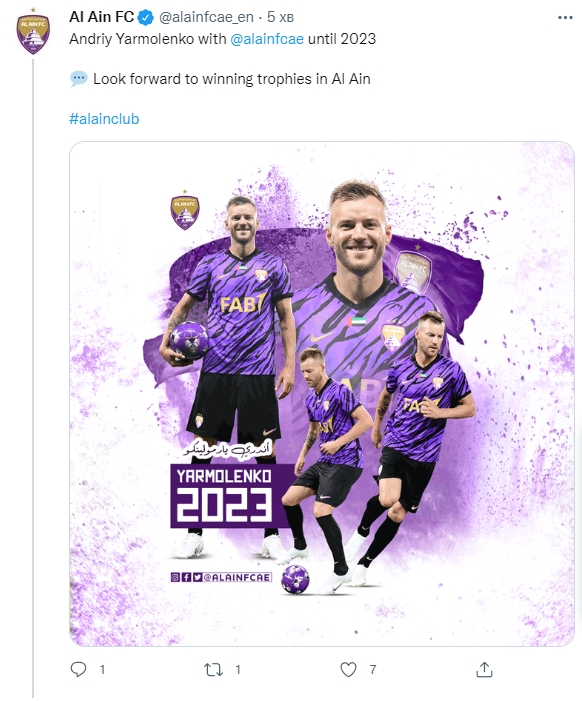This screenshot has height=701, width=582.
Task: Click the blue verified badge
Action: pos(146,17)
